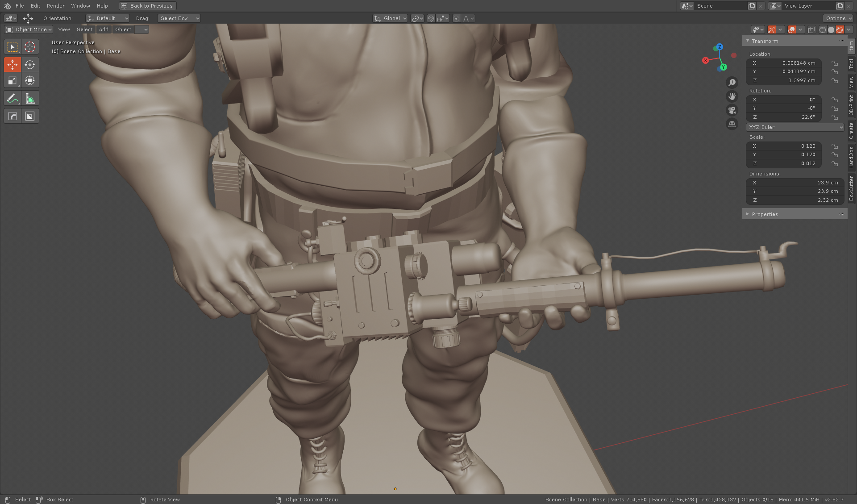Click the Rotation Z value slider
857x504 pixels.
[783, 117]
